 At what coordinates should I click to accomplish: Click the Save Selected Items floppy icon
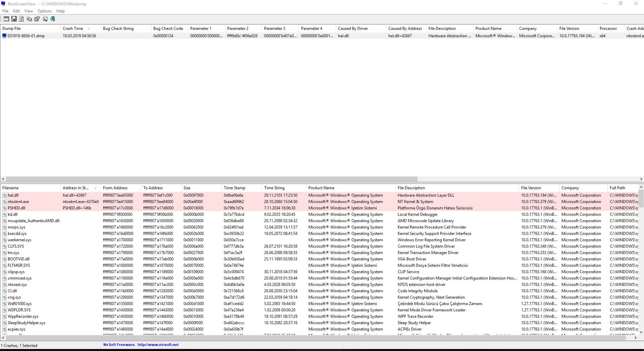(14, 19)
